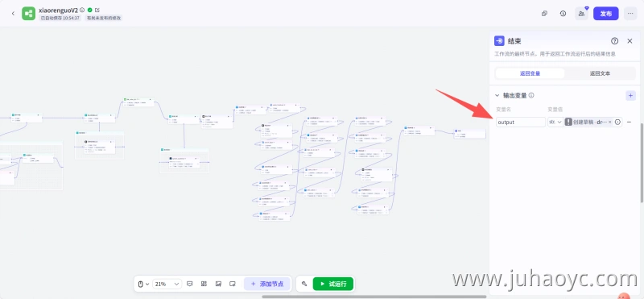The image size is (644, 299).
Task: Open the str variable type dropdown
Action: coord(555,123)
